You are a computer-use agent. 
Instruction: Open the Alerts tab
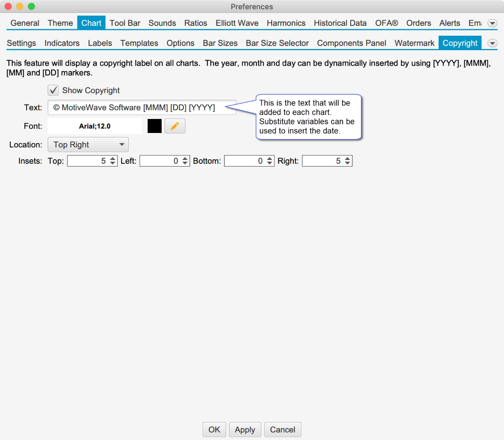pos(450,23)
